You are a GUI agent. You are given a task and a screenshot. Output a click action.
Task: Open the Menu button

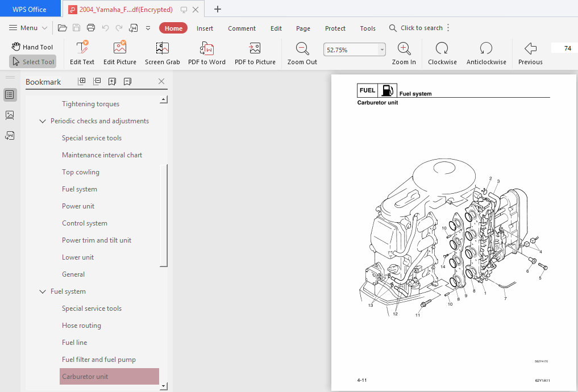[28, 28]
